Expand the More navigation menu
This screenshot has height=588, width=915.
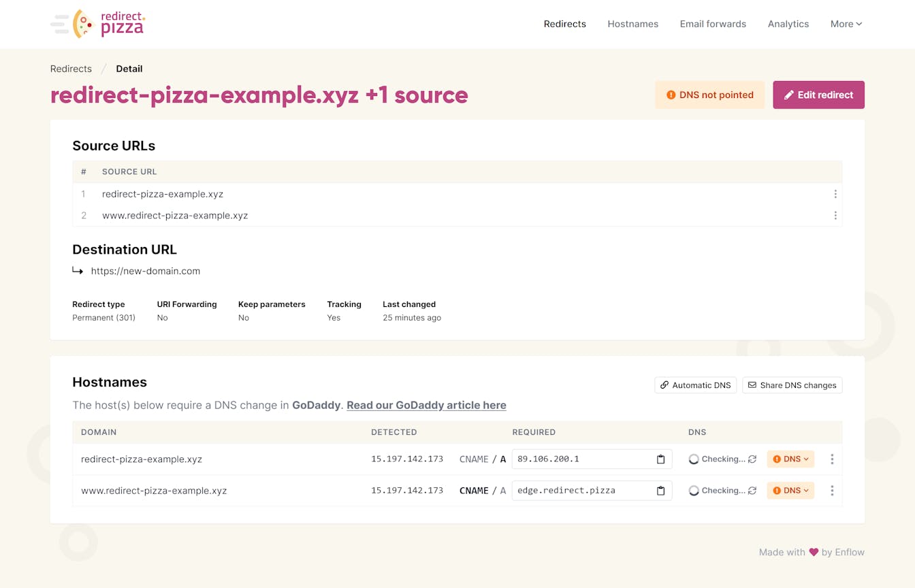click(x=846, y=24)
